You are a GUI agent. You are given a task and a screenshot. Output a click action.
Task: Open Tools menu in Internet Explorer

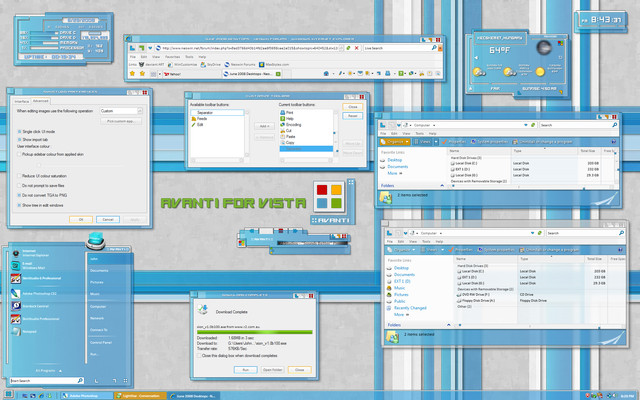[x=189, y=57]
